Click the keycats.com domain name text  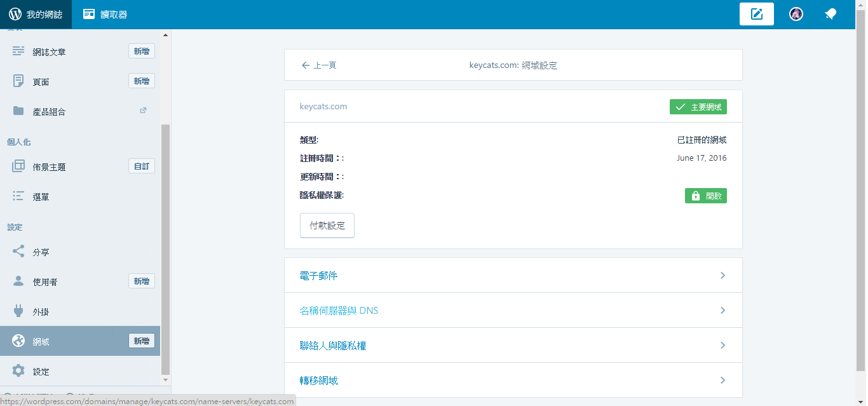coord(323,106)
